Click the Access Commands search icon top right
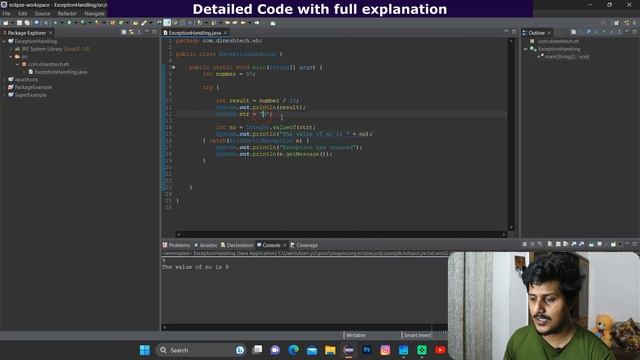 pyautogui.click(x=604, y=23)
